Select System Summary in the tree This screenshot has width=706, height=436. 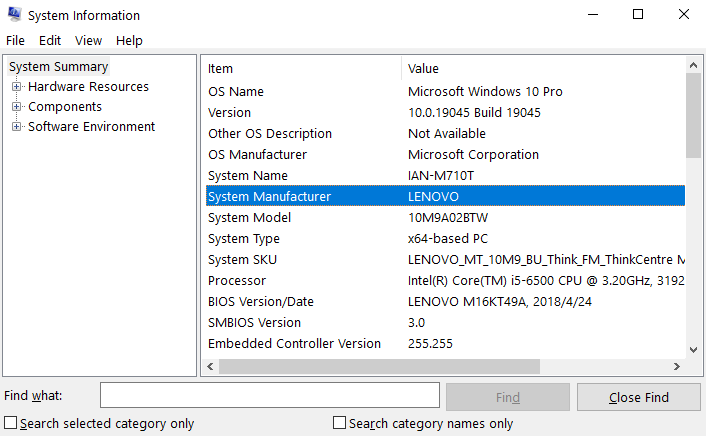point(59,67)
